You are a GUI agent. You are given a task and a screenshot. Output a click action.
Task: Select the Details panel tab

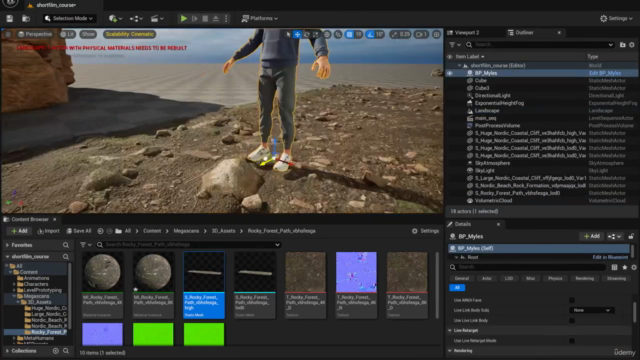(462, 224)
